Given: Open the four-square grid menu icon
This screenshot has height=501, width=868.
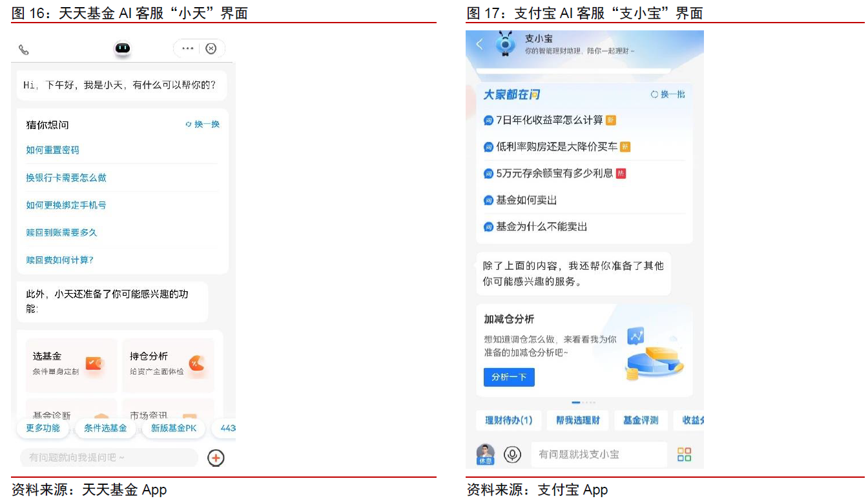Looking at the screenshot, I should [685, 455].
